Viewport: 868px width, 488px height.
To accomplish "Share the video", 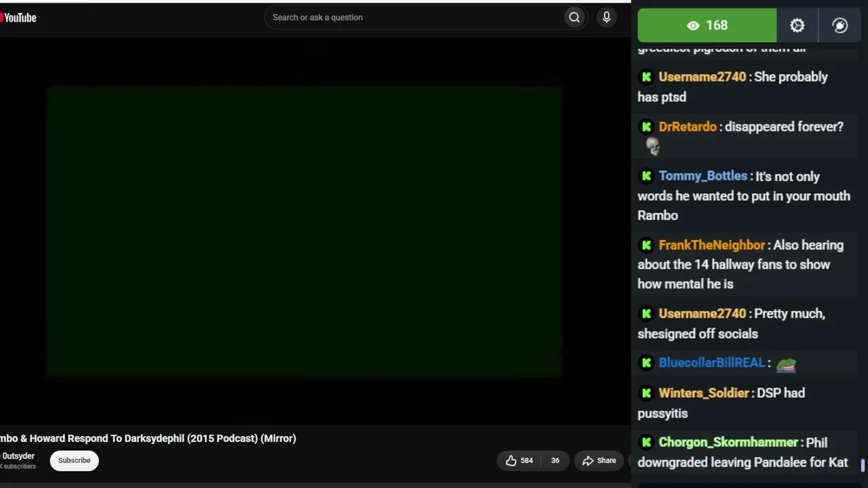I will click(599, 461).
